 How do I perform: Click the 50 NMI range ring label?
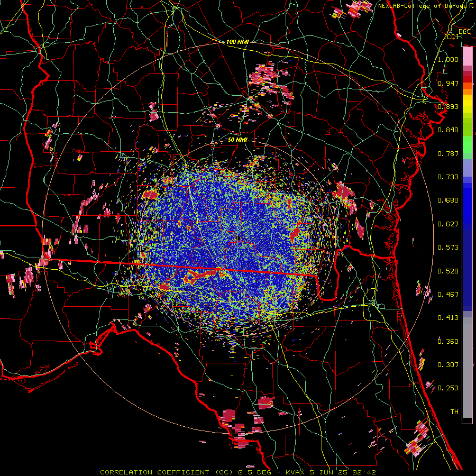237,140
